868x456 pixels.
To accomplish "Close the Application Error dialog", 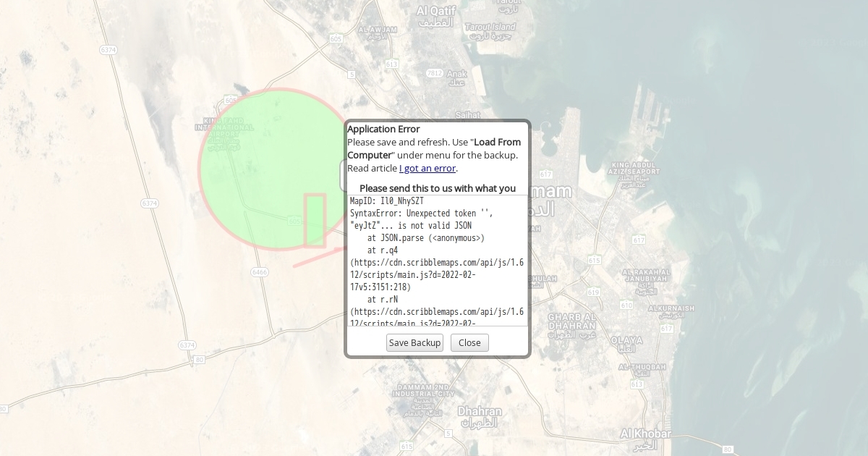I will (469, 342).
